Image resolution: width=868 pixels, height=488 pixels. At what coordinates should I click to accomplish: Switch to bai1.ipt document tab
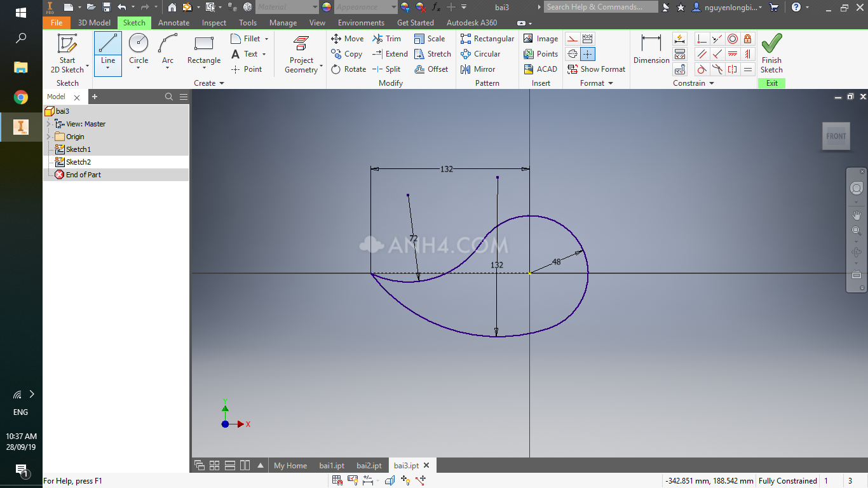[x=332, y=466]
